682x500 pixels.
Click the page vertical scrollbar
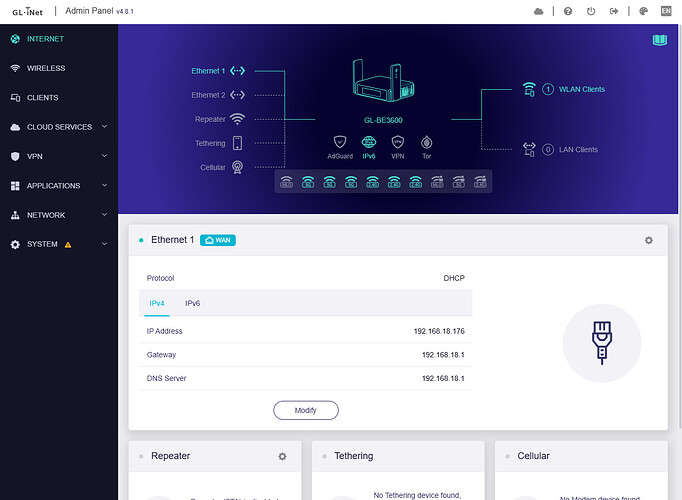click(680, 226)
